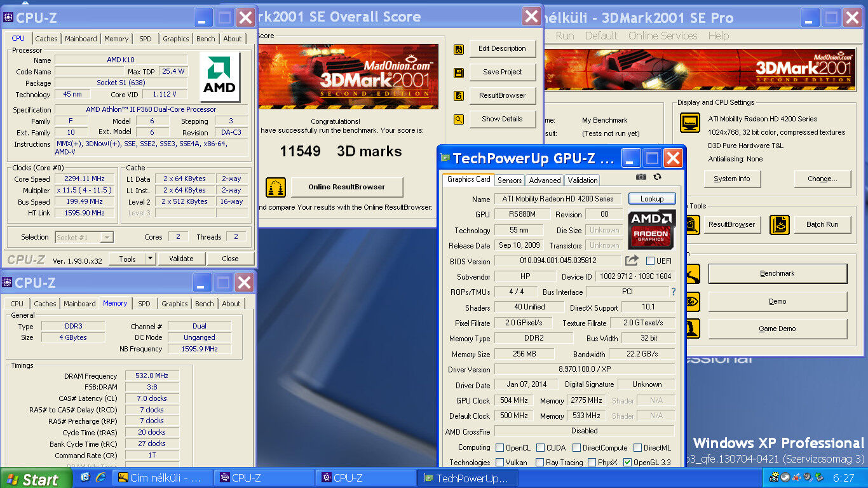868x488 pixels.
Task: Click the Show Details magnifier icon
Action: click(x=458, y=119)
